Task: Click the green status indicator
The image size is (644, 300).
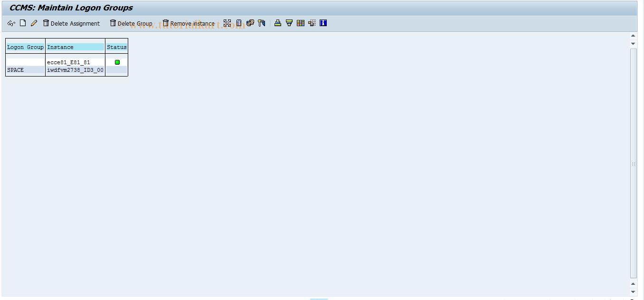Action: (x=117, y=62)
